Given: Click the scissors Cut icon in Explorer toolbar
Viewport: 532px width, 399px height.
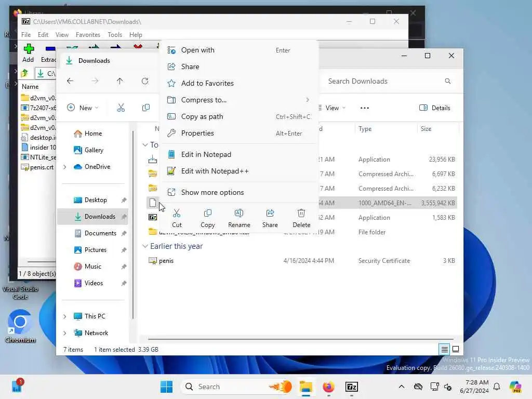Looking at the screenshot, I should (121, 108).
